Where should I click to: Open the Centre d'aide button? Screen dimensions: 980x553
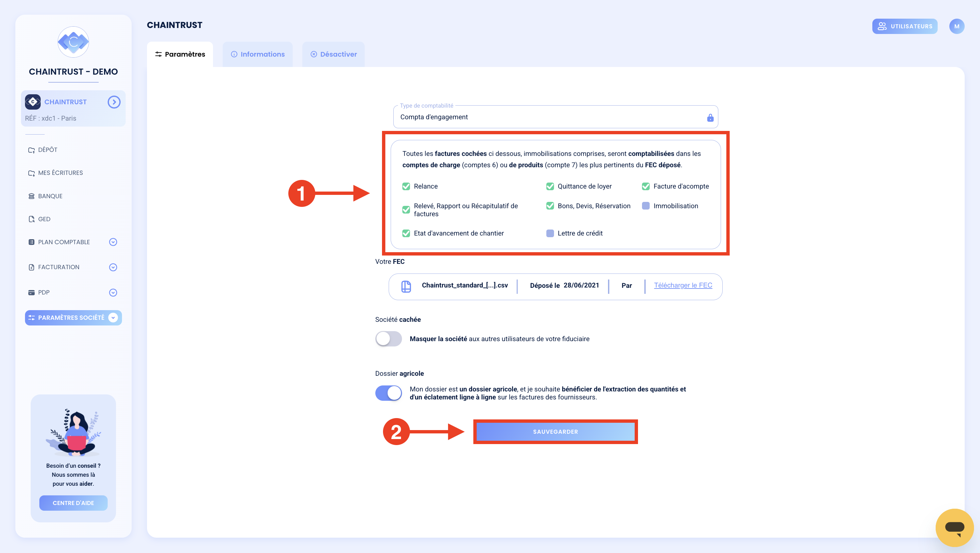click(73, 503)
